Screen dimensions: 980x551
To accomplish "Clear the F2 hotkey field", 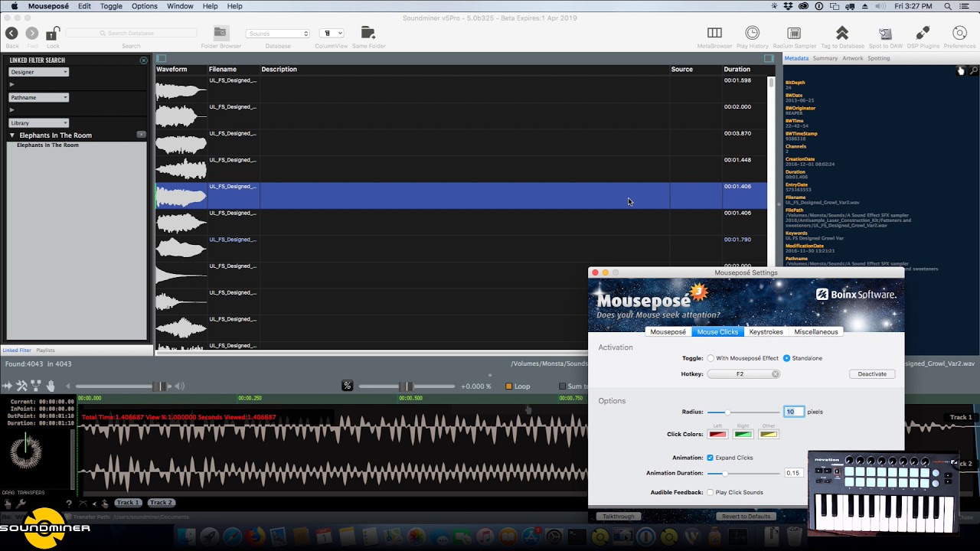I will click(776, 374).
